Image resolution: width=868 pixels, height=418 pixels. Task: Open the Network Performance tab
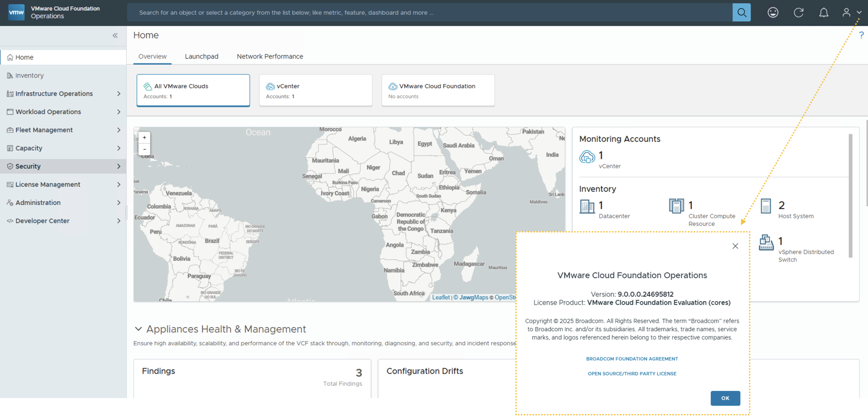[269, 56]
